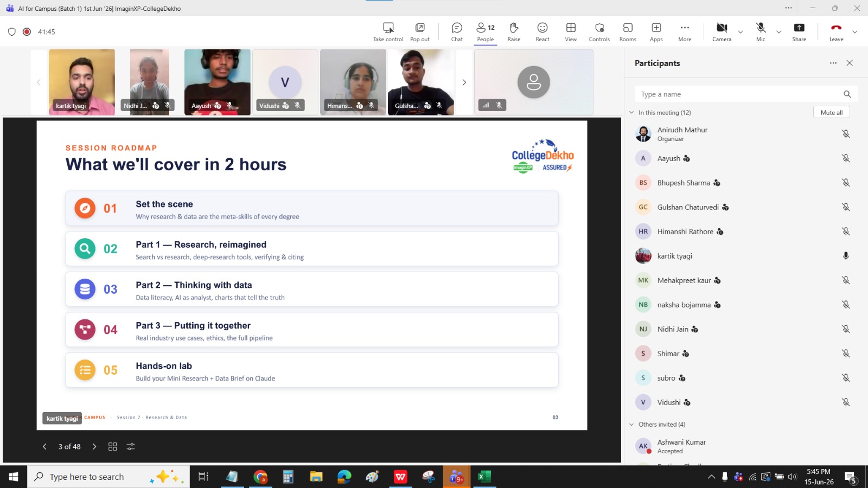Open the slide grid view
This screenshot has width=868, height=488.
[113, 447]
